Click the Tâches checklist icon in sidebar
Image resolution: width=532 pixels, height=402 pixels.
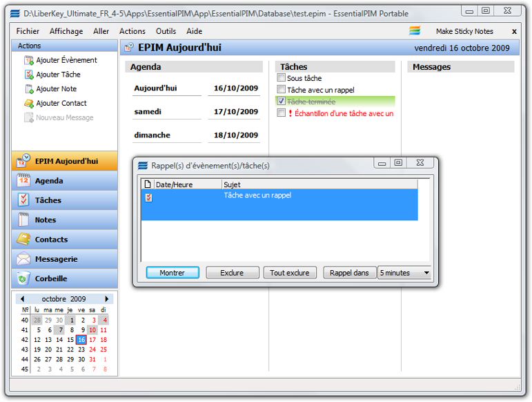coord(23,200)
